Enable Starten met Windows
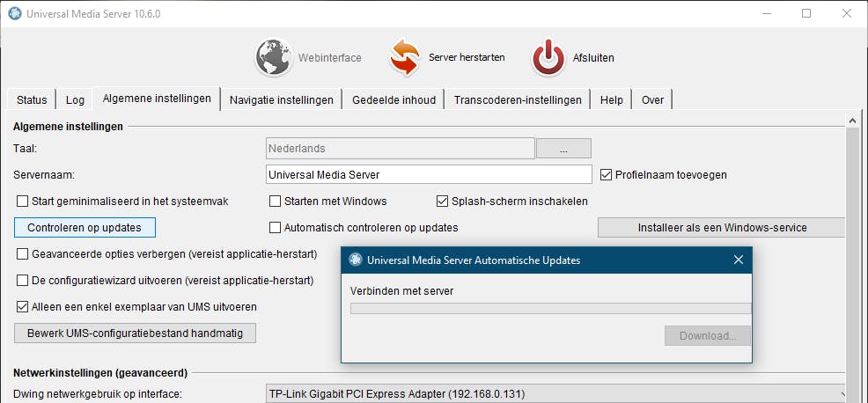Viewport: 868px width, 403px height. (x=275, y=201)
